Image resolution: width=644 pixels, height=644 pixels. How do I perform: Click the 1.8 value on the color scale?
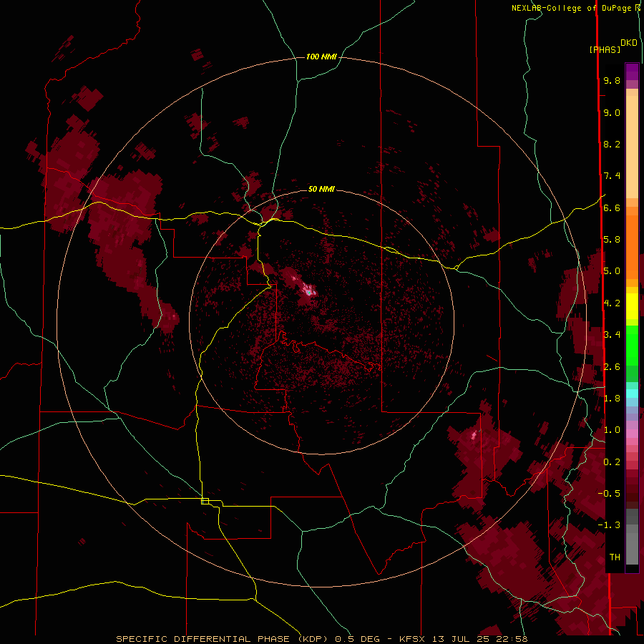coord(612,399)
